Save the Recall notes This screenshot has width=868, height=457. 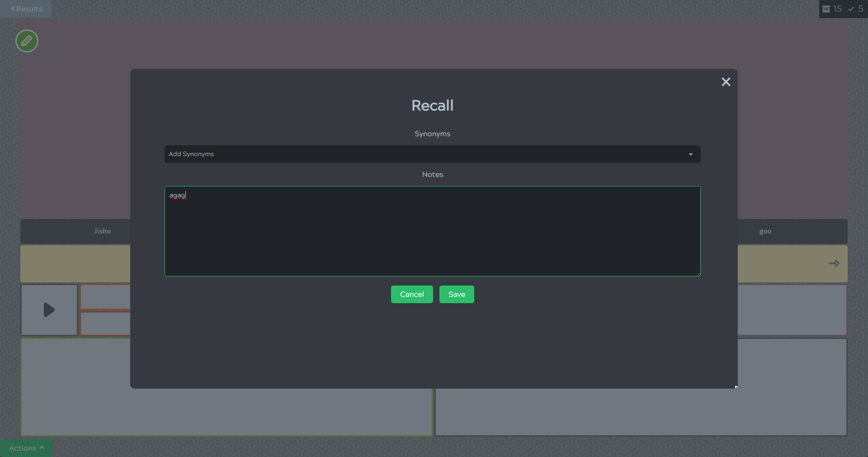[456, 295]
